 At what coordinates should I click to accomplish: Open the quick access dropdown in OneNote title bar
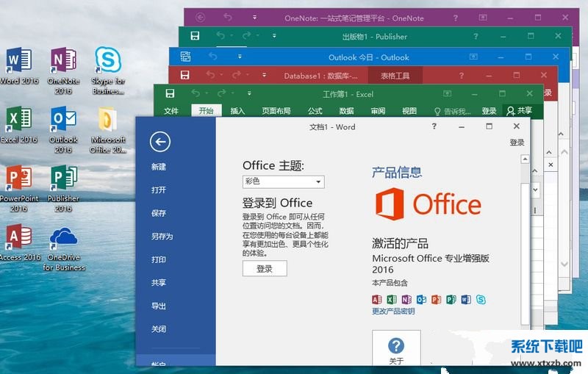tap(254, 18)
